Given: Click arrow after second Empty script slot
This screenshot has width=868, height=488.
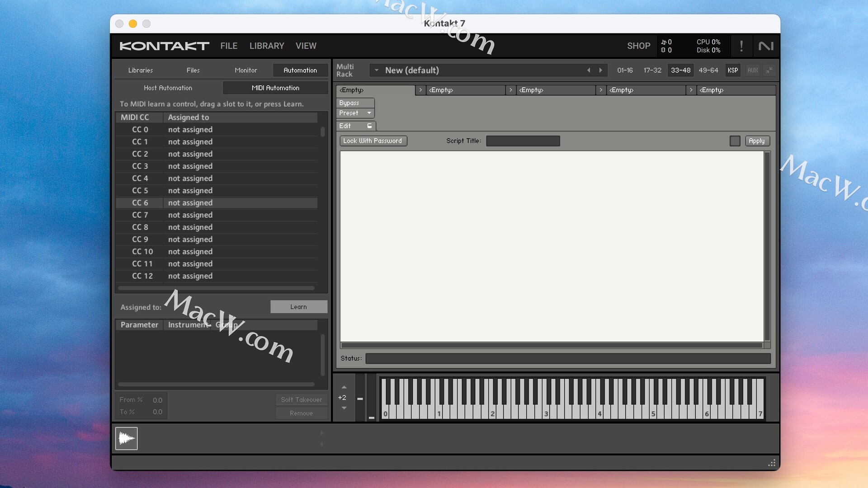Looking at the screenshot, I should click(511, 90).
